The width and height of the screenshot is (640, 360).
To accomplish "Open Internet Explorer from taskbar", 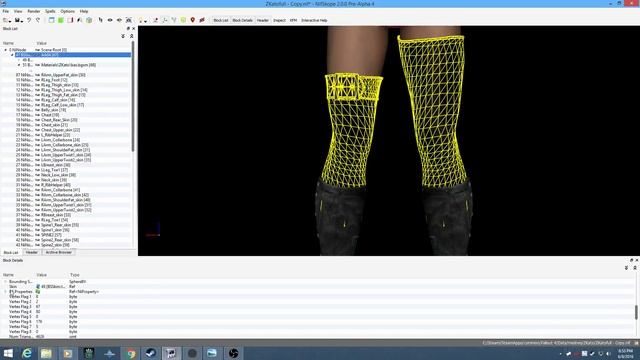I will coord(27,353).
